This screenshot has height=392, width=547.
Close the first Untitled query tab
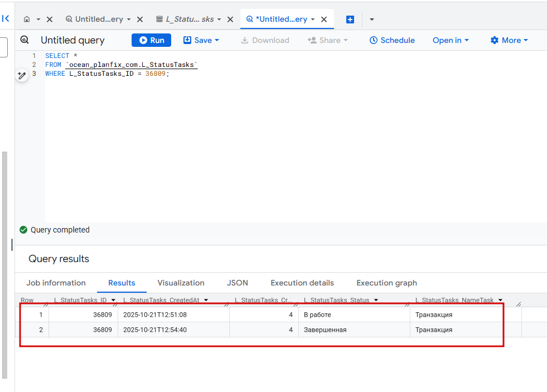[x=140, y=20]
